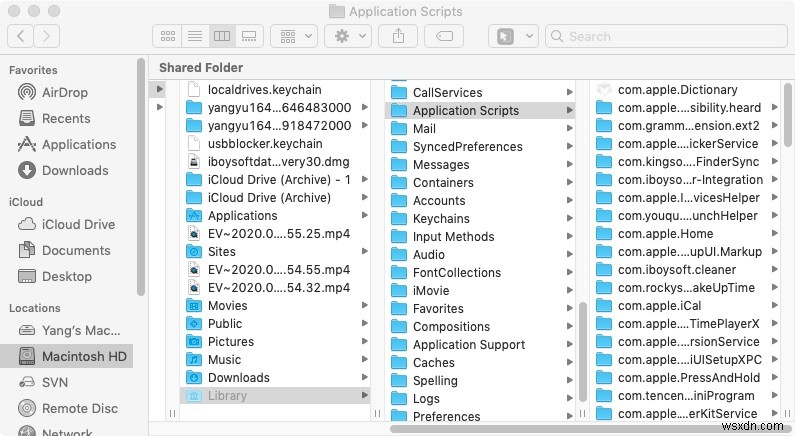Switch to icon view
The image size is (795, 436).
tap(167, 36)
